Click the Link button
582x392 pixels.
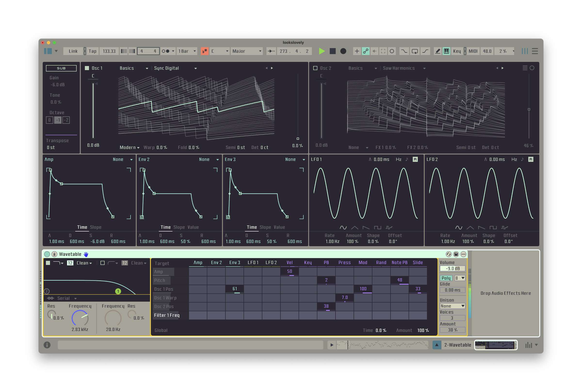tap(73, 51)
